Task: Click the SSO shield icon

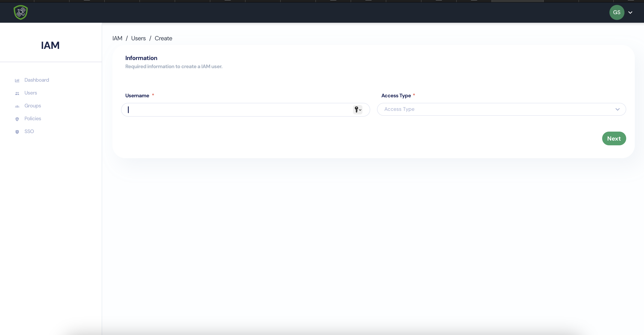Action: coord(17,132)
